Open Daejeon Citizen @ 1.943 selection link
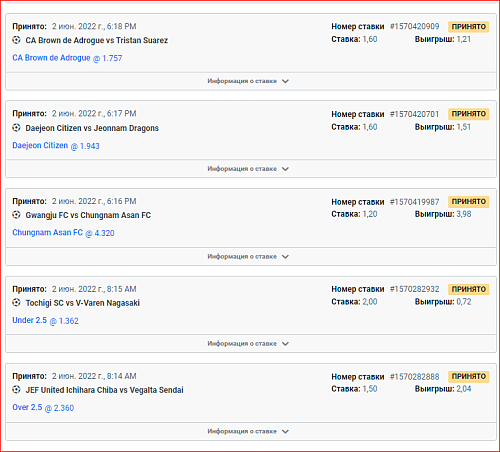The width and height of the screenshot is (500, 452). pyautogui.click(x=56, y=146)
